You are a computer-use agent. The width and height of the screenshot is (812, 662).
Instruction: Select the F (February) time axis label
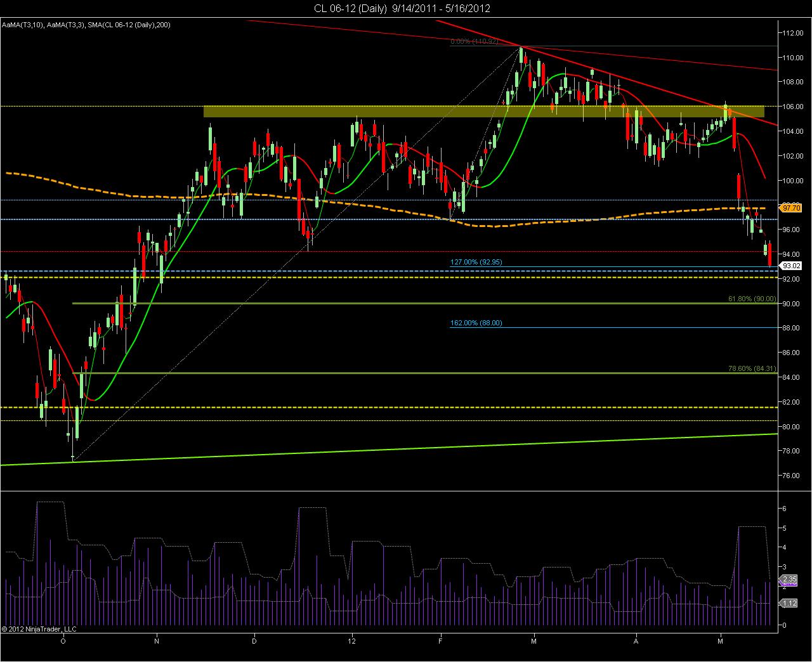point(442,641)
